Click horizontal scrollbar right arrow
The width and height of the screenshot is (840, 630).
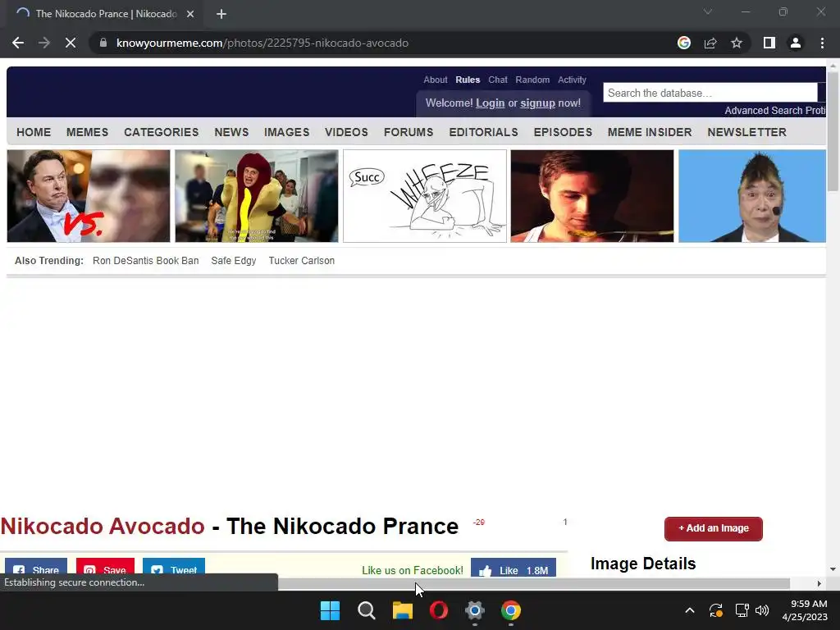(x=819, y=583)
